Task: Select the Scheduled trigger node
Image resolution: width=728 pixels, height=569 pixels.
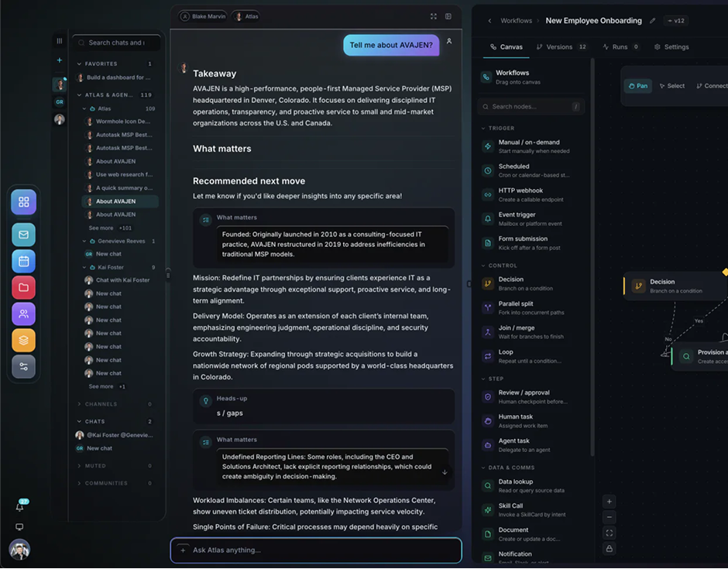Action: click(532, 171)
